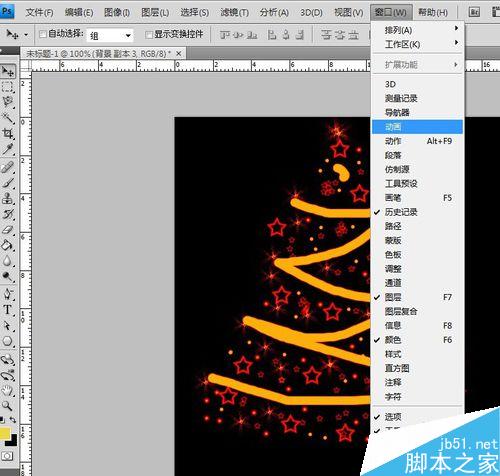Select the Blur tool
The image size is (500, 476).
[7, 261]
